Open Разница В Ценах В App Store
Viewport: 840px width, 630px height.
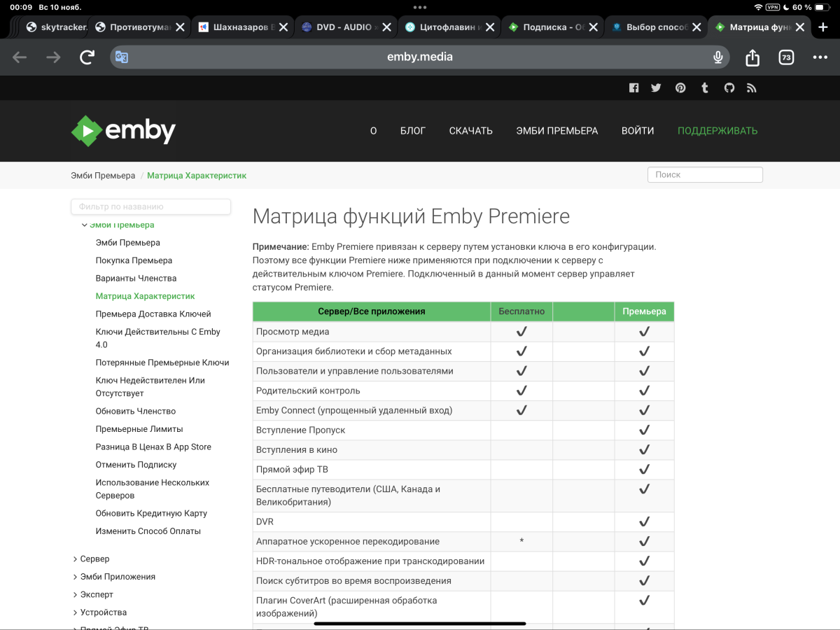(153, 447)
